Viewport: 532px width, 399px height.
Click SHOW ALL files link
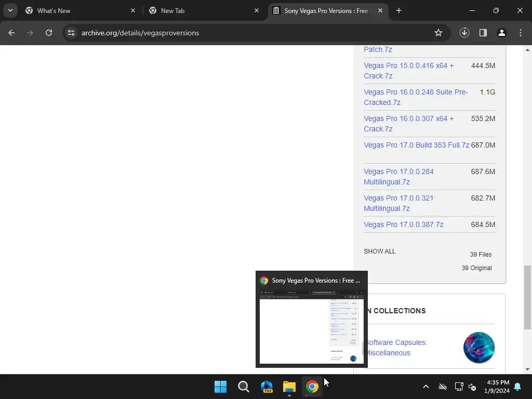click(379, 251)
